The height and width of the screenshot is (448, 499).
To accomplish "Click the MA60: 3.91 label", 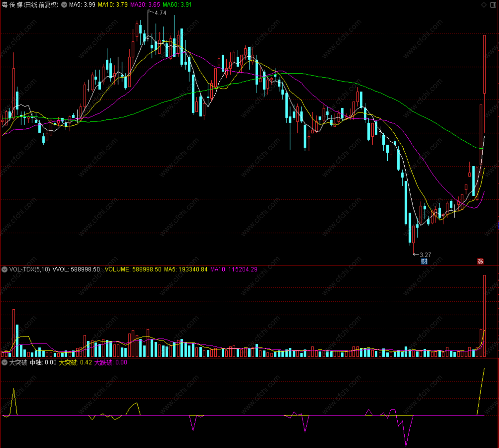I will 177,5.
